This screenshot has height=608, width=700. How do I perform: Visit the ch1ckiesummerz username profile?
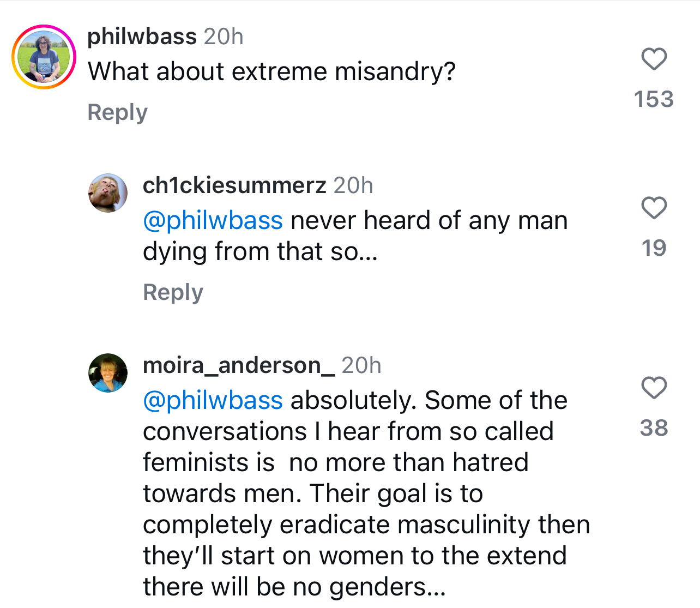234,185
